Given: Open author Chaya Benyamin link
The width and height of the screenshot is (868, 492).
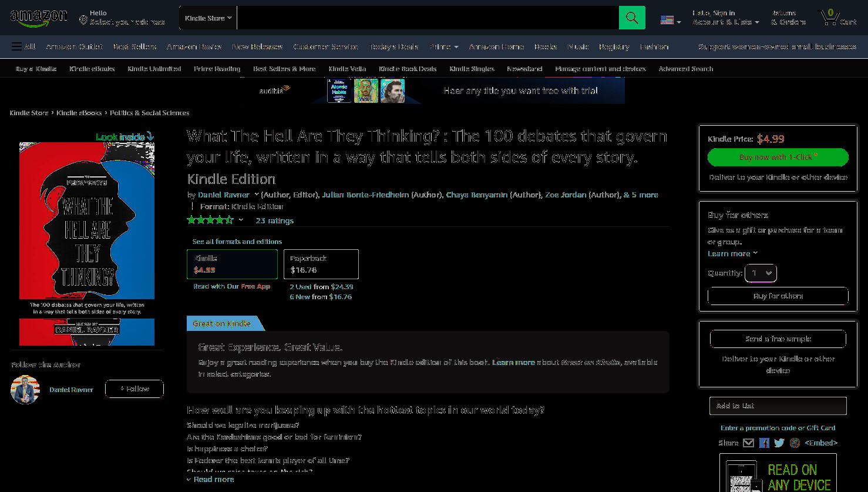Looking at the screenshot, I should click(x=476, y=195).
